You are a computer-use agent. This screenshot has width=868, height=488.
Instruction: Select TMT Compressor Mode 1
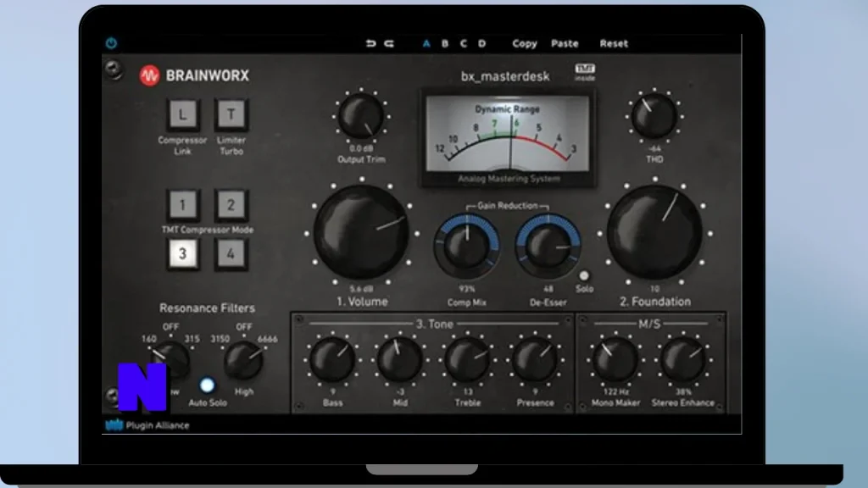click(x=182, y=205)
